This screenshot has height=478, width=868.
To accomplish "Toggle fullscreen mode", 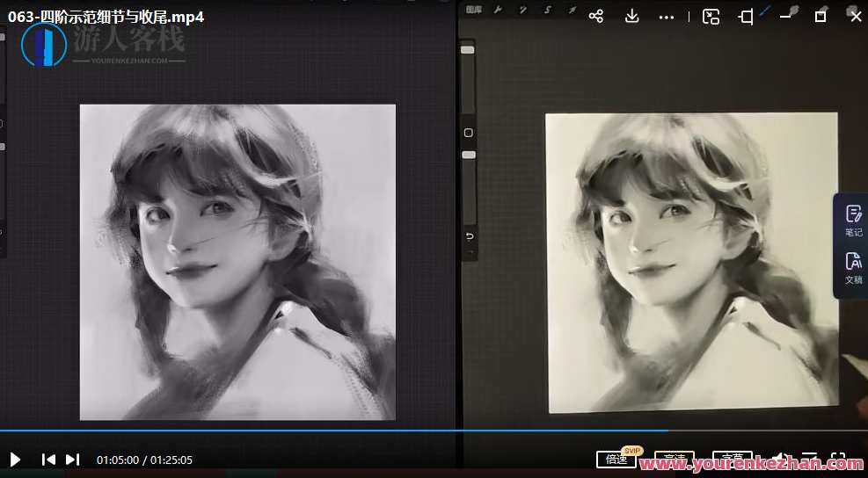I will pyautogui.click(x=837, y=460).
